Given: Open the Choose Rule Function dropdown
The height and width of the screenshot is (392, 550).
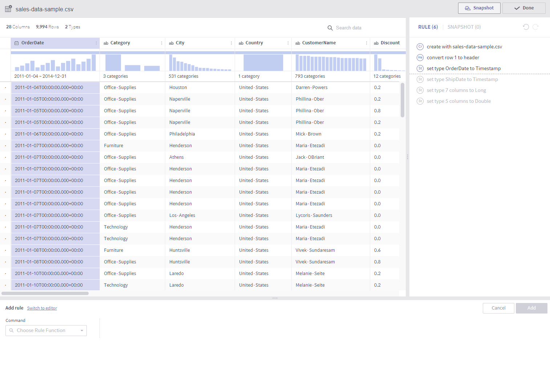Looking at the screenshot, I should pos(46,331).
